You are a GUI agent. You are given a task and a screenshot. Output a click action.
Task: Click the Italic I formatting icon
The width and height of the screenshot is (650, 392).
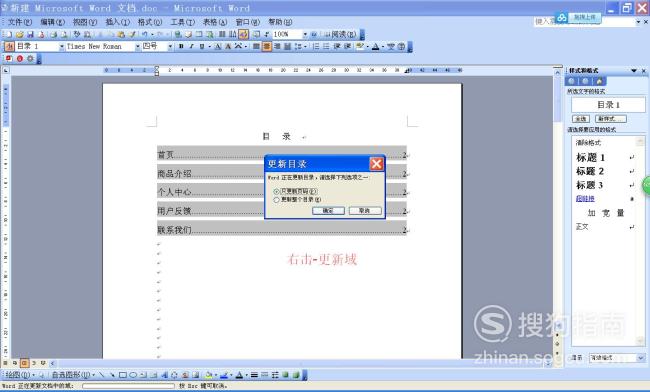pos(192,46)
